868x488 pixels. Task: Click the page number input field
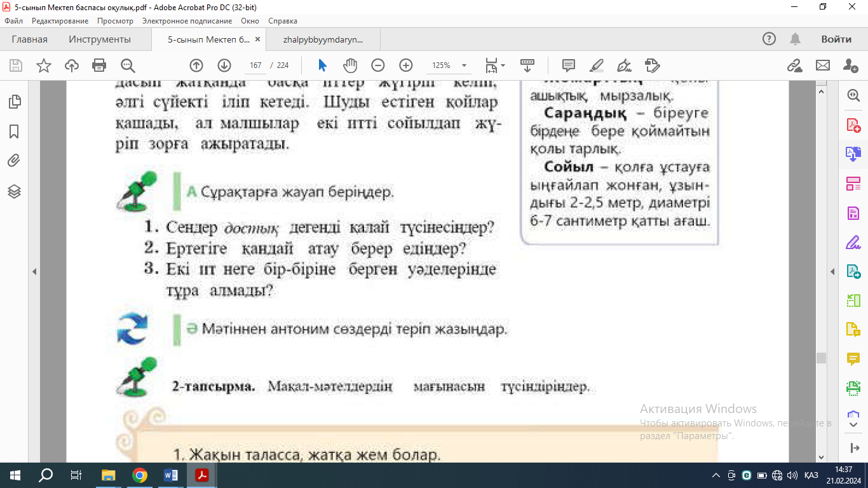point(256,65)
